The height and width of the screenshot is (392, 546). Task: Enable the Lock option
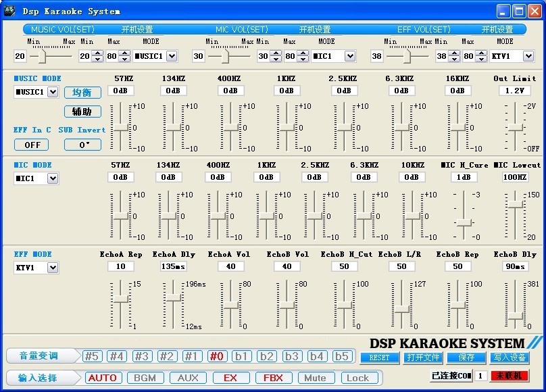(x=360, y=378)
